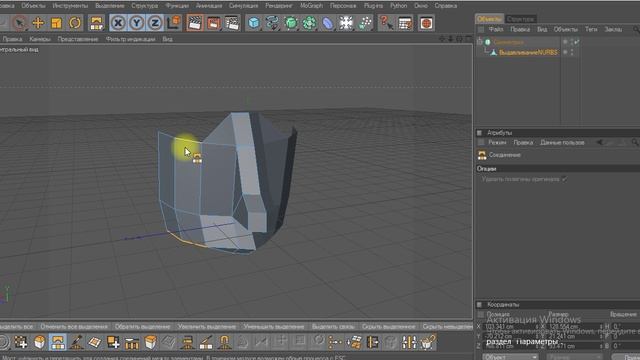The image size is (640, 360).
Task: Select the Magnet tool in bottom toolbar
Action: (x=224, y=342)
